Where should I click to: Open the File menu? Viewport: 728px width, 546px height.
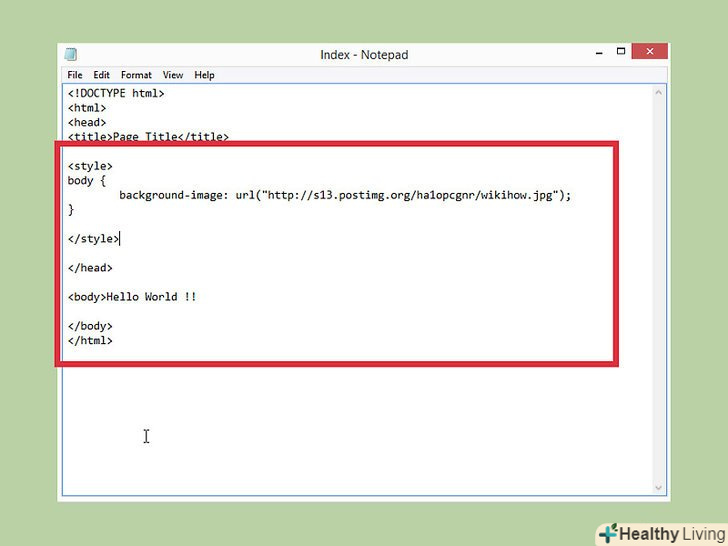(x=74, y=75)
